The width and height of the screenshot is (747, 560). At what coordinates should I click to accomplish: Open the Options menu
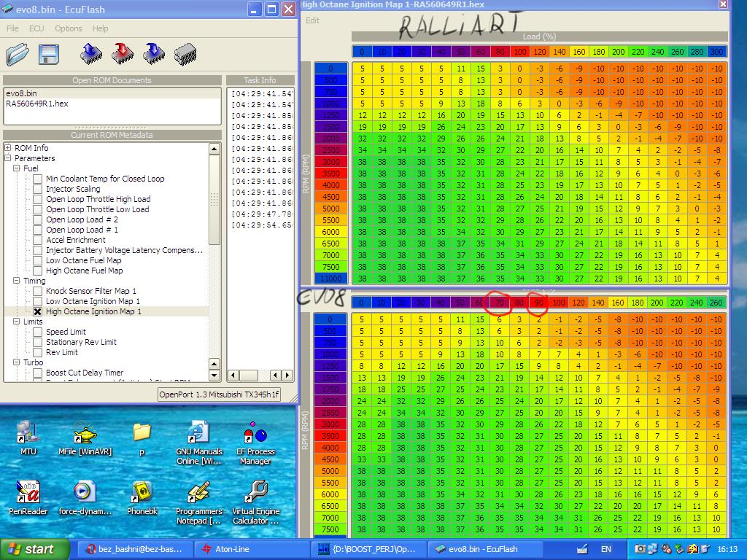(x=68, y=28)
